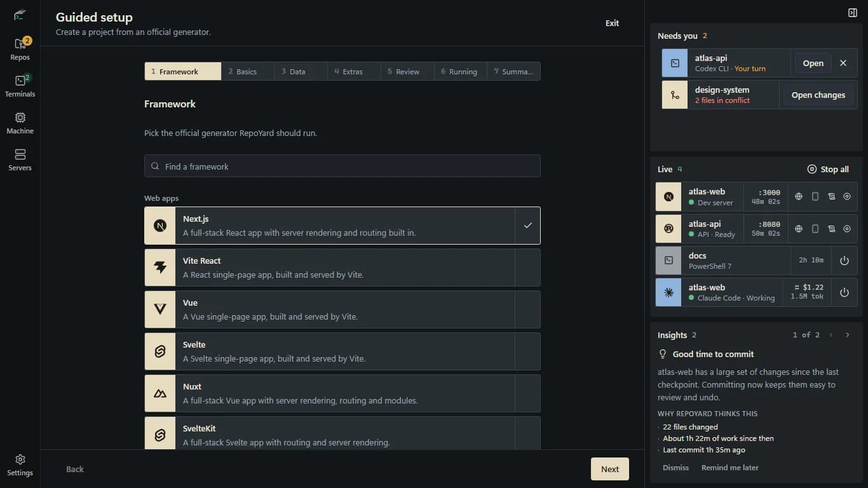Switch to step 7 Summary tab
Image resolution: width=868 pixels, height=488 pixels.
(513, 71)
